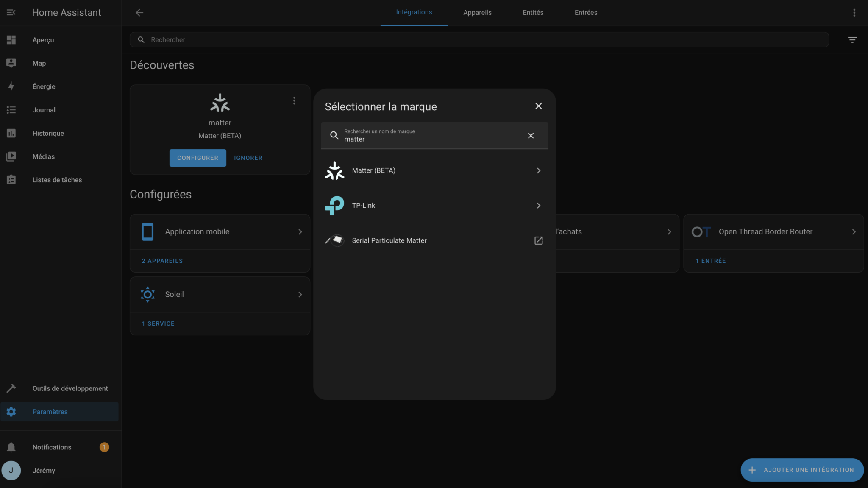Image resolution: width=868 pixels, height=488 pixels.
Task: Open Énergie via the lightning icon
Action: (11, 86)
